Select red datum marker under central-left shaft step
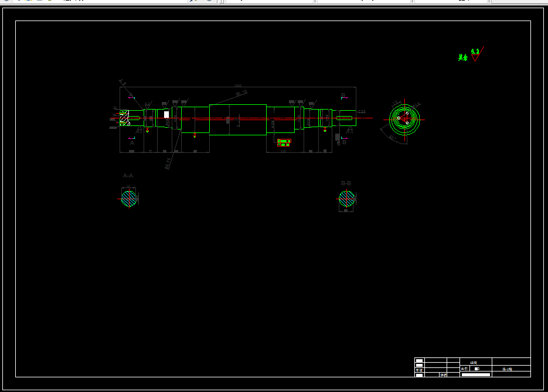This screenshot has width=548, height=392. (195, 135)
